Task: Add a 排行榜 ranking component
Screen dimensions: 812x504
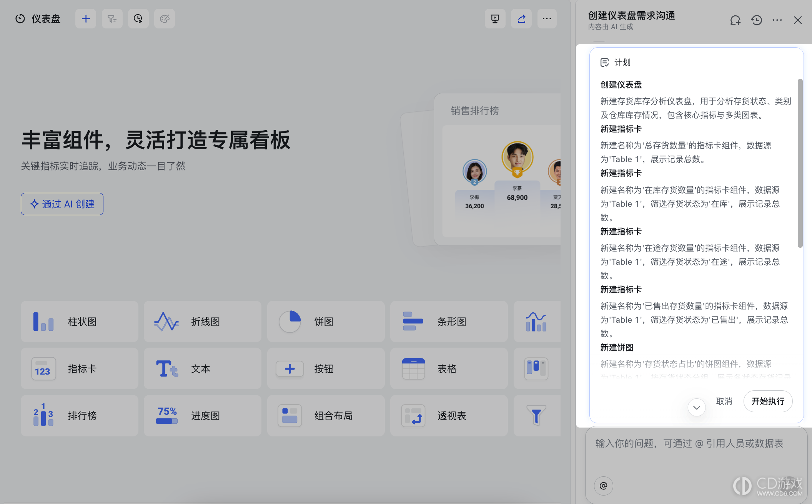Action: pyautogui.click(x=80, y=416)
